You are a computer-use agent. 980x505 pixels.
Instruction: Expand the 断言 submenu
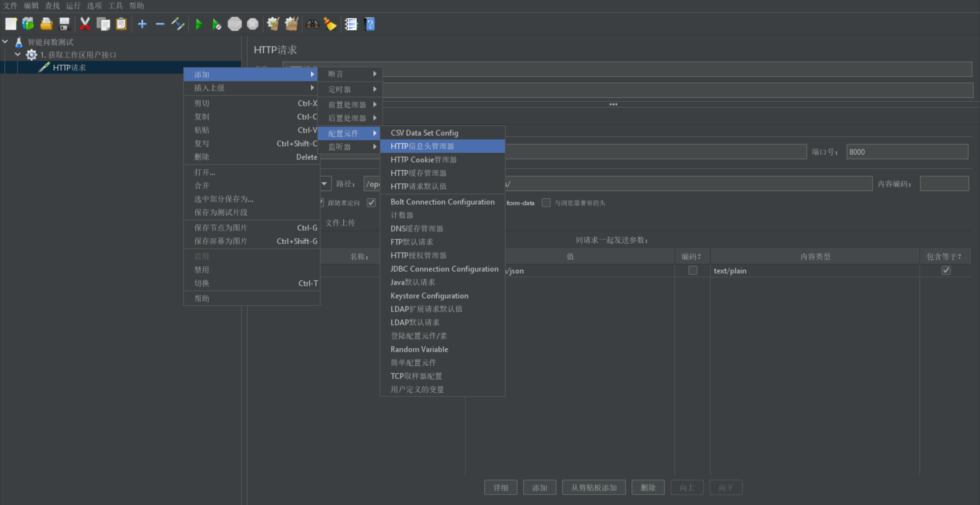[x=350, y=74]
